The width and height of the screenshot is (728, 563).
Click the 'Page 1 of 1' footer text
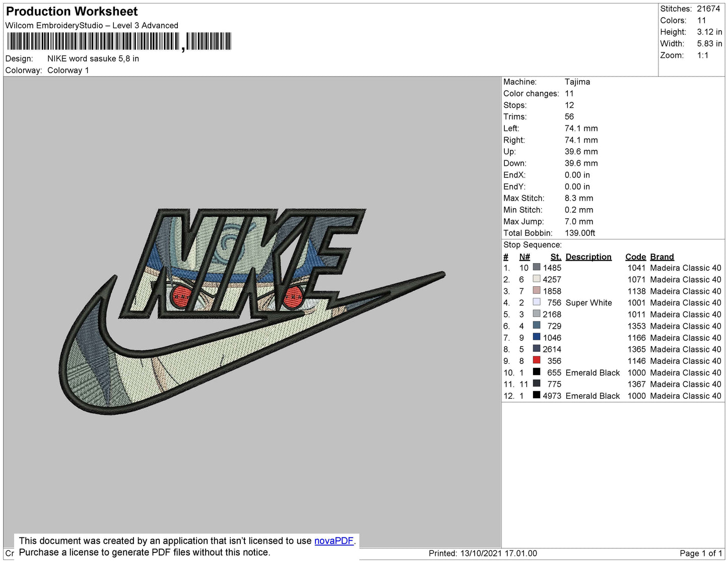701,553
